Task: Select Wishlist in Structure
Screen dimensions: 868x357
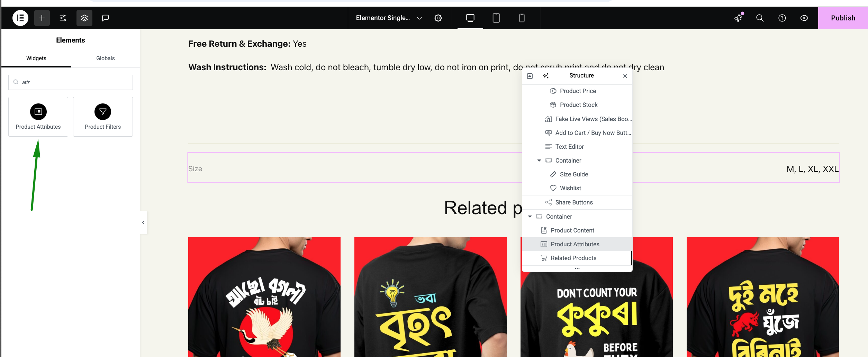Action: pyautogui.click(x=577, y=188)
